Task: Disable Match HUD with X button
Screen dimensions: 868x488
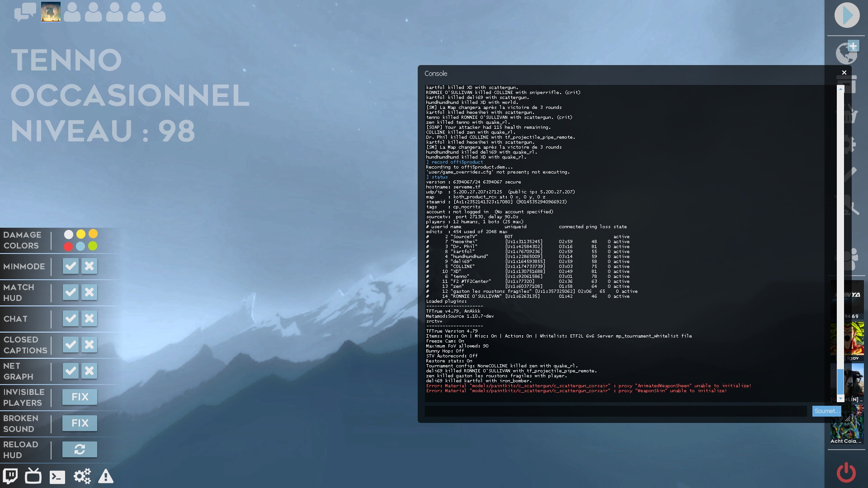Action: click(x=90, y=292)
